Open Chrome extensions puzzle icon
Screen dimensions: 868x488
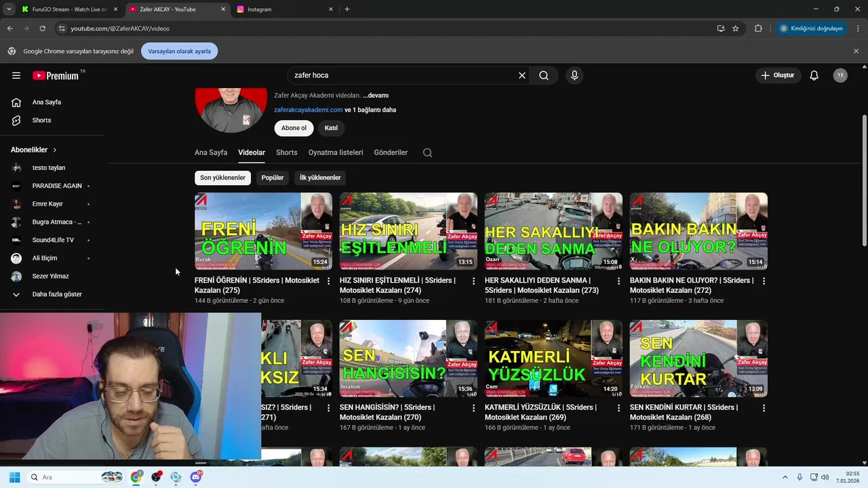click(x=758, y=28)
